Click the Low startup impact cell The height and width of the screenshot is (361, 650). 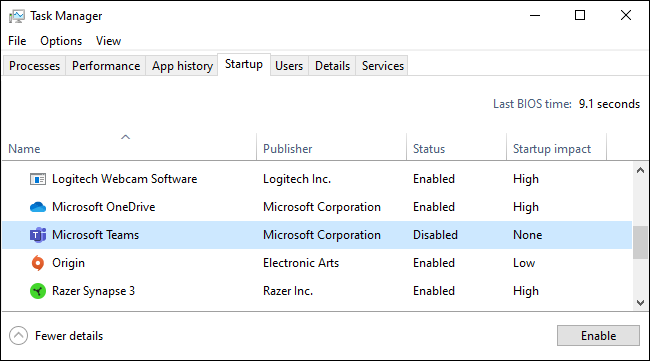tap(524, 263)
